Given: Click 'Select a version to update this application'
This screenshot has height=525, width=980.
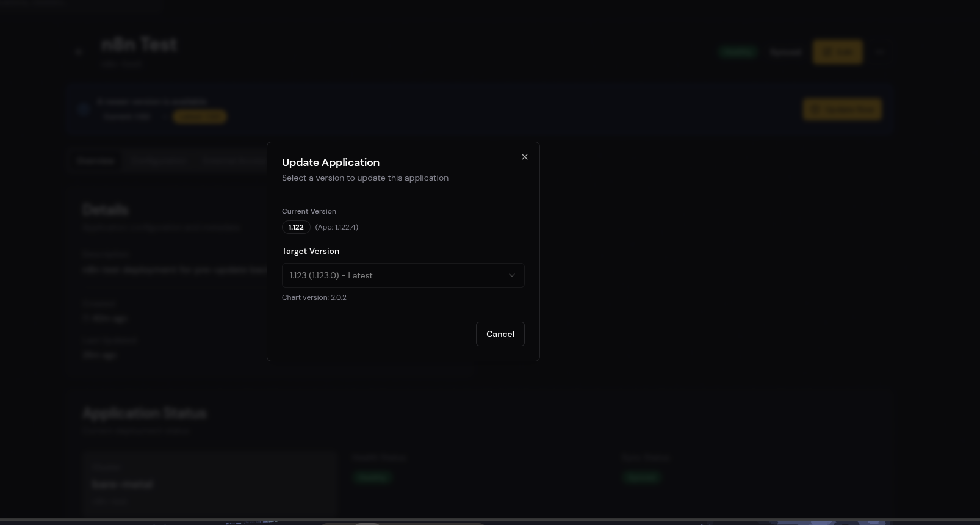Looking at the screenshot, I should tap(365, 178).
